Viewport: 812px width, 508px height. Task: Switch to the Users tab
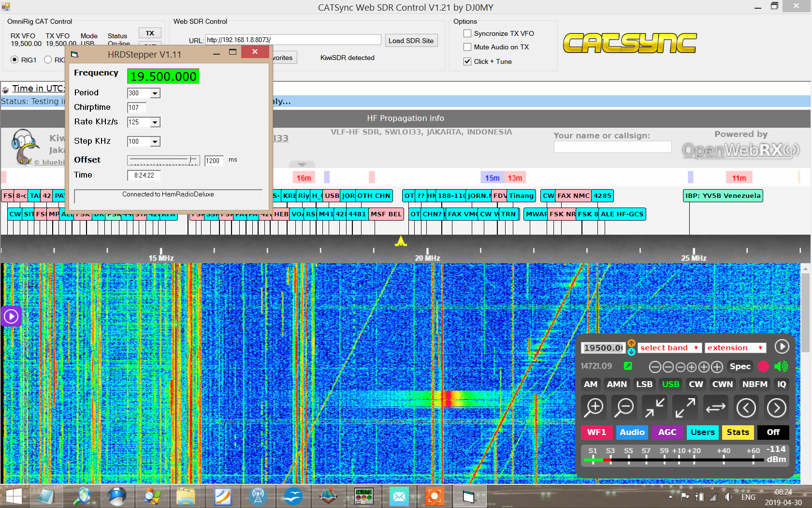click(703, 432)
